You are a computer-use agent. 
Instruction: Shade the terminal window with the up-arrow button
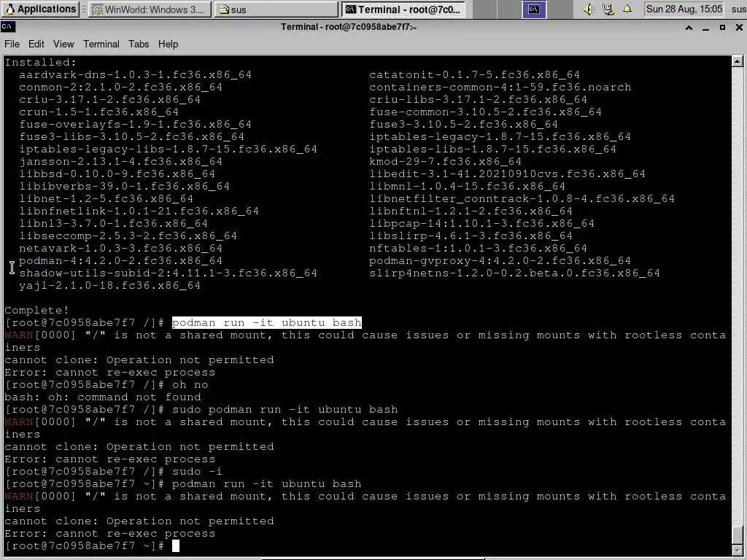[689, 28]
